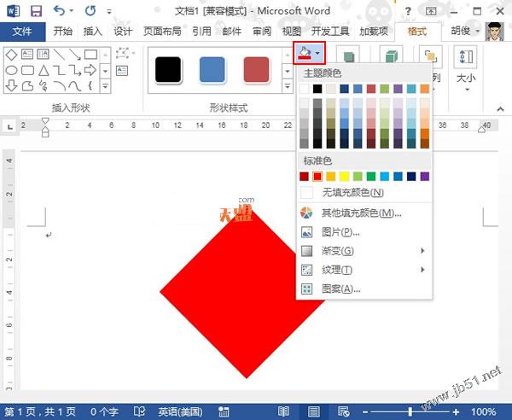Screen dimensions: 512x420
Task: Apply the black shape style preset
Action: click(x=168, y=69)
